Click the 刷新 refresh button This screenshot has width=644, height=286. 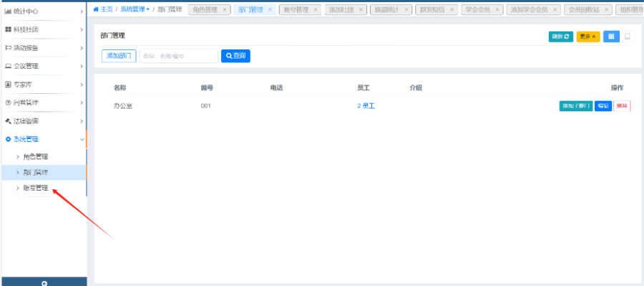pos(560,37)
